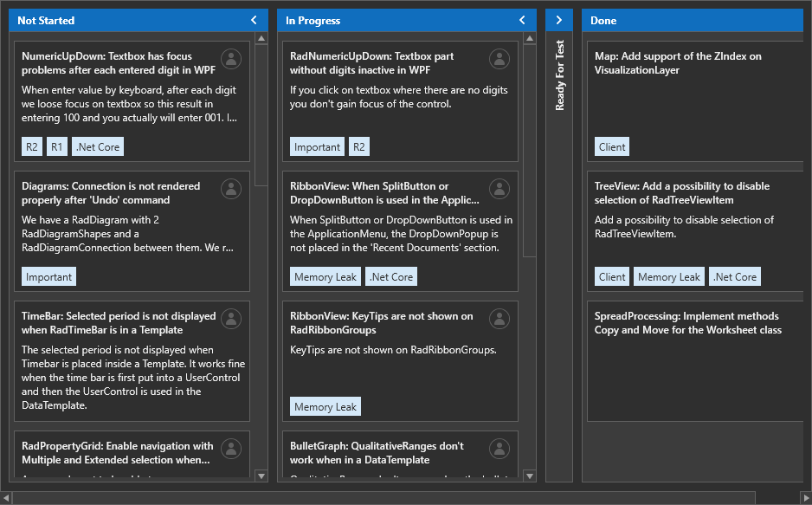Click R1 tag on NumericUpDown focus card
Image resolution: width=812 pixels, height=505 pixels.
tap(57, 146)
